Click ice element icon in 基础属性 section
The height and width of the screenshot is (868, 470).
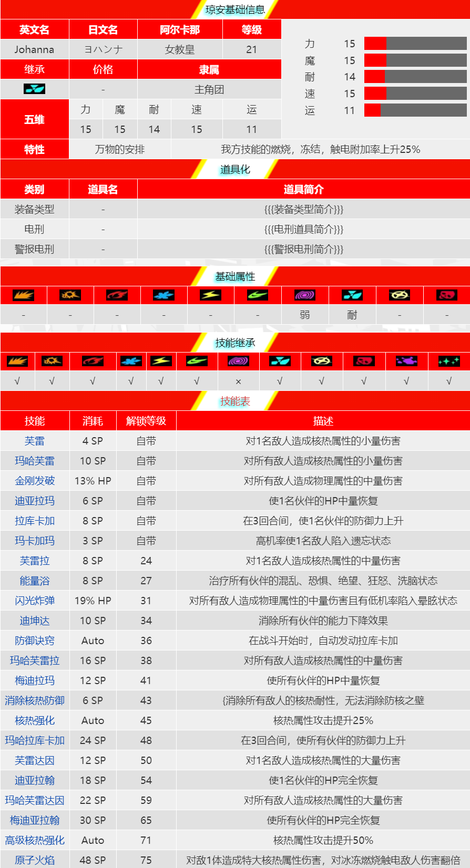click(164, 295)
